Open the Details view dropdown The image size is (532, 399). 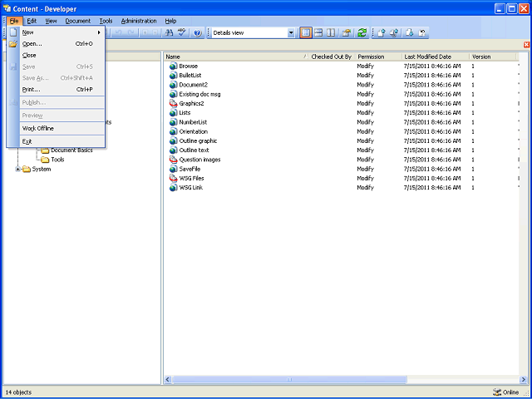click(x=291, y=33)
